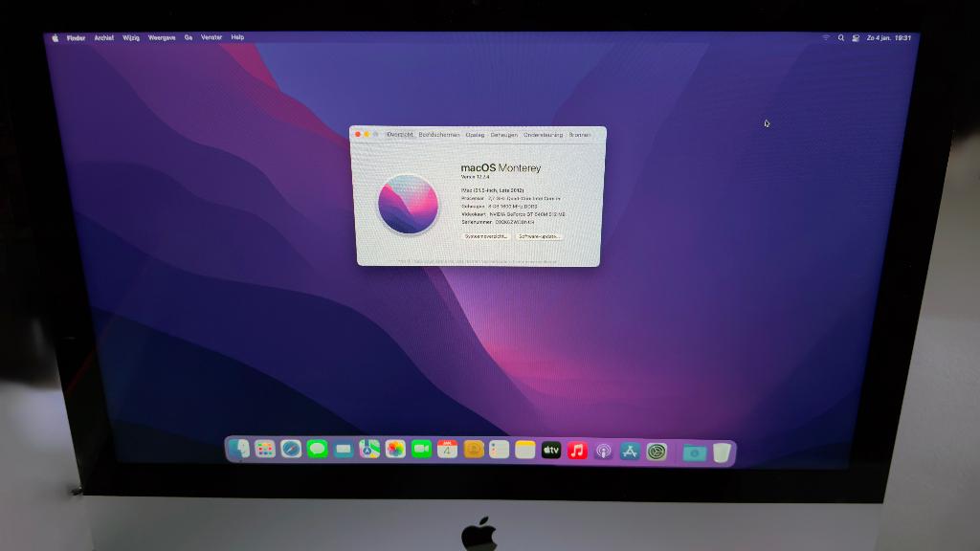Click the version number text

pyautogui.click(x=476, y=177)
